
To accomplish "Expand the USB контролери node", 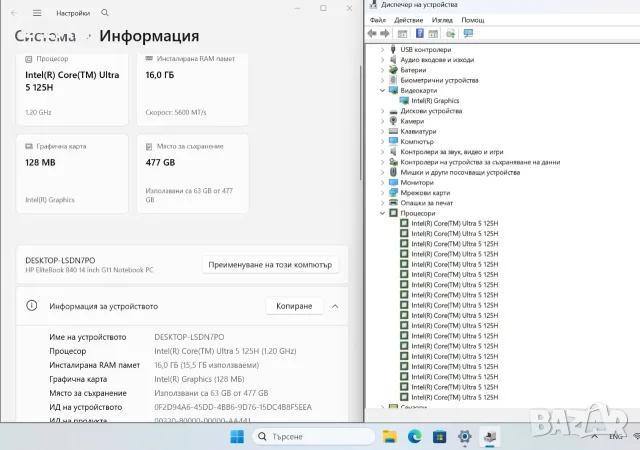I will pyautogui.click(x=382, y=49).
